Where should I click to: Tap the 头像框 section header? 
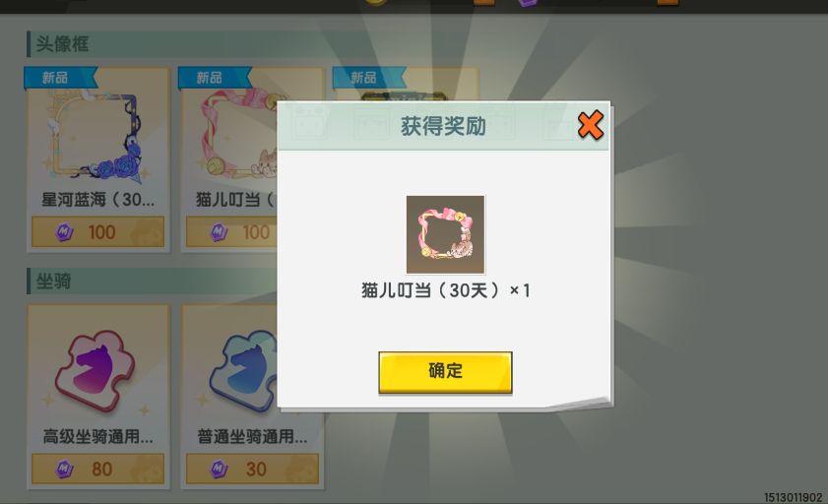62,43
